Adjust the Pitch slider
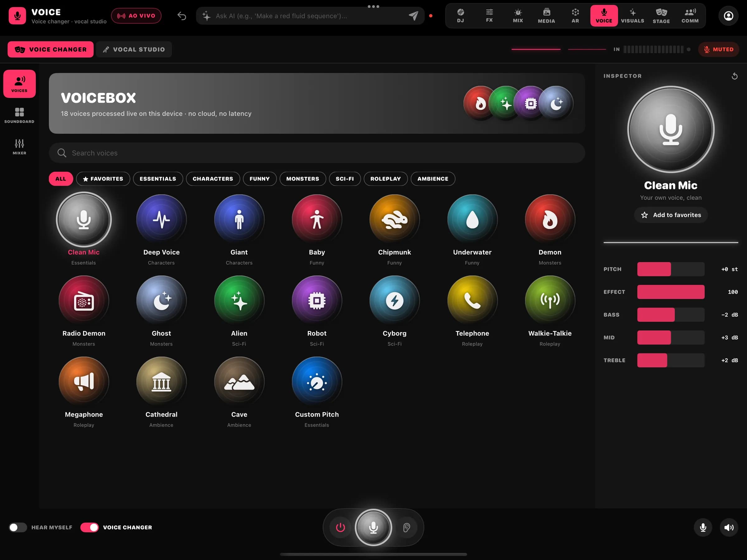 click(671, 269)
